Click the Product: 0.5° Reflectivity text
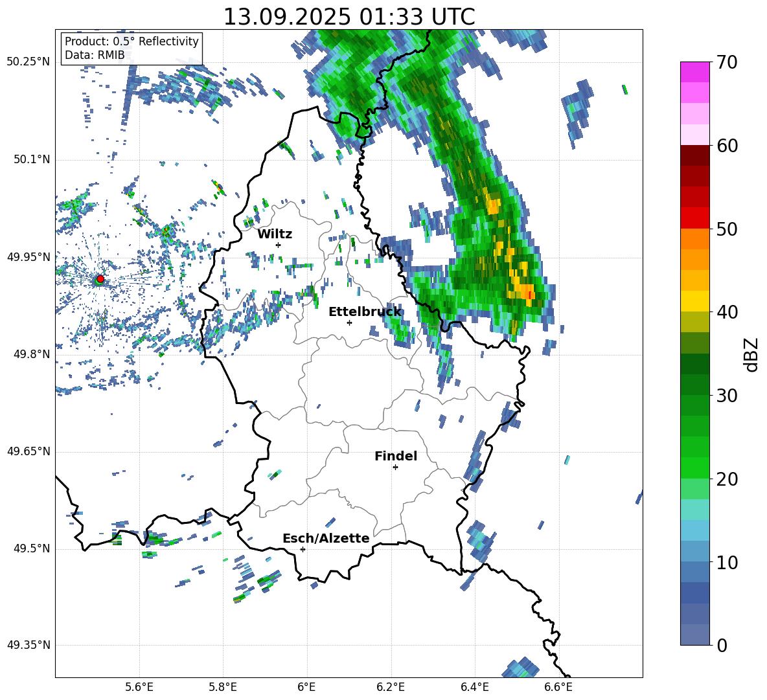 [x=132, y=41]
